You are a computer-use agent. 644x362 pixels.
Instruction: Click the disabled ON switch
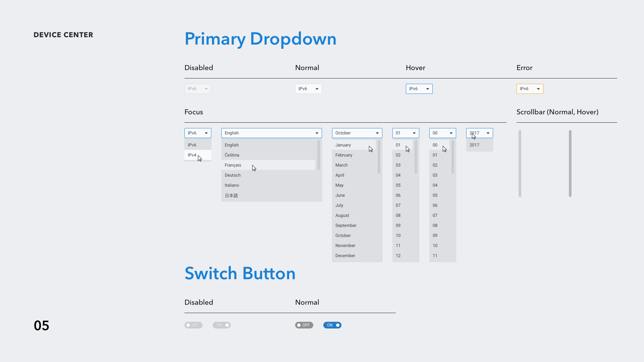(x=221, y=325)
